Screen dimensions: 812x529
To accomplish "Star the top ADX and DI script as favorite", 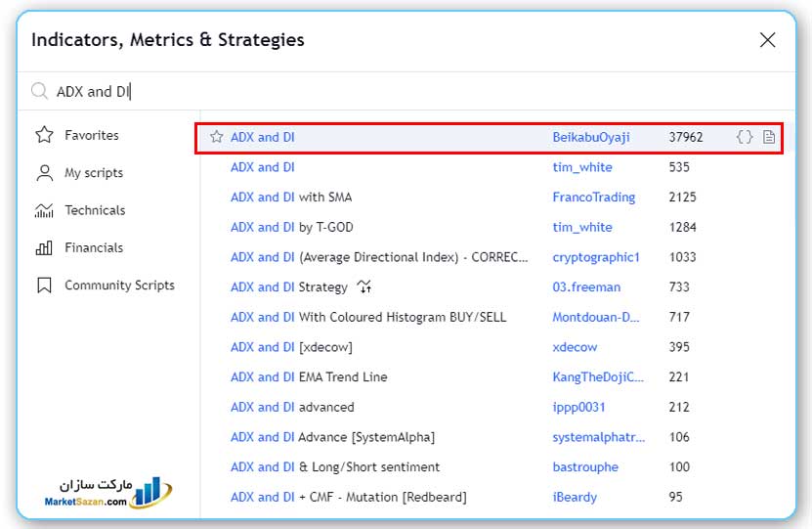I will [217, 138].
